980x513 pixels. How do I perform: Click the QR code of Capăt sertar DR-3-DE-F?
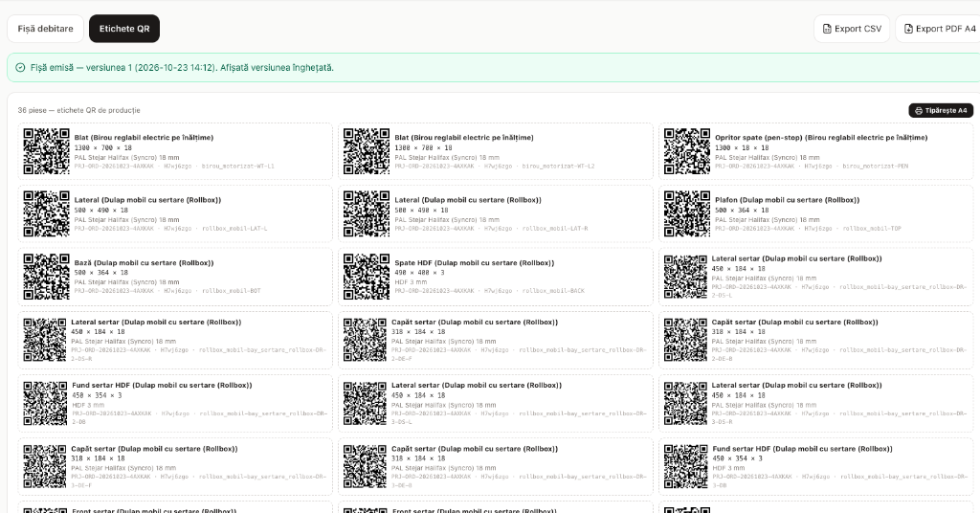coord(45,467)
